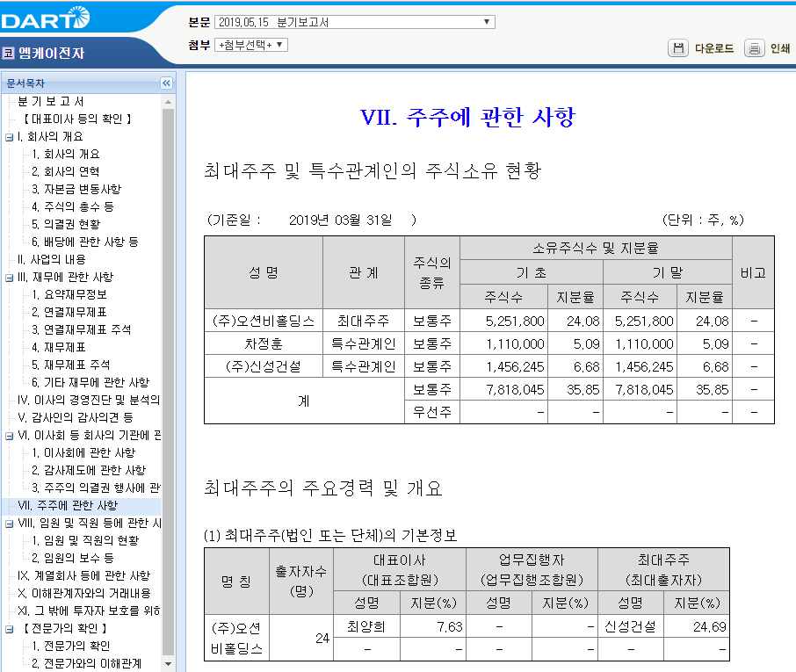Image resolution: width=796 pixels, height=672 pixels.
Task: Click the print icon
Action: coord(755,48)
